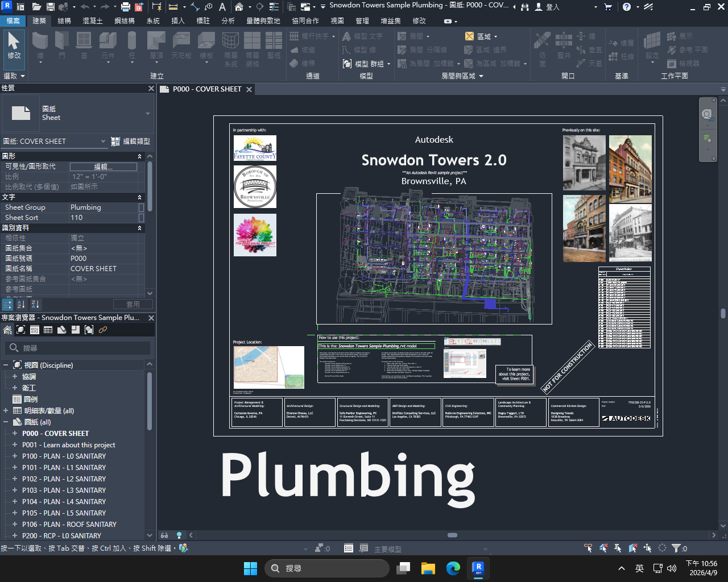Image resolution: width=728 pixels, height=582 pixels.
Task: Toggle the Sheet Sort parameter checkbox
Action: pyautogui.click(x=141, y=218)
